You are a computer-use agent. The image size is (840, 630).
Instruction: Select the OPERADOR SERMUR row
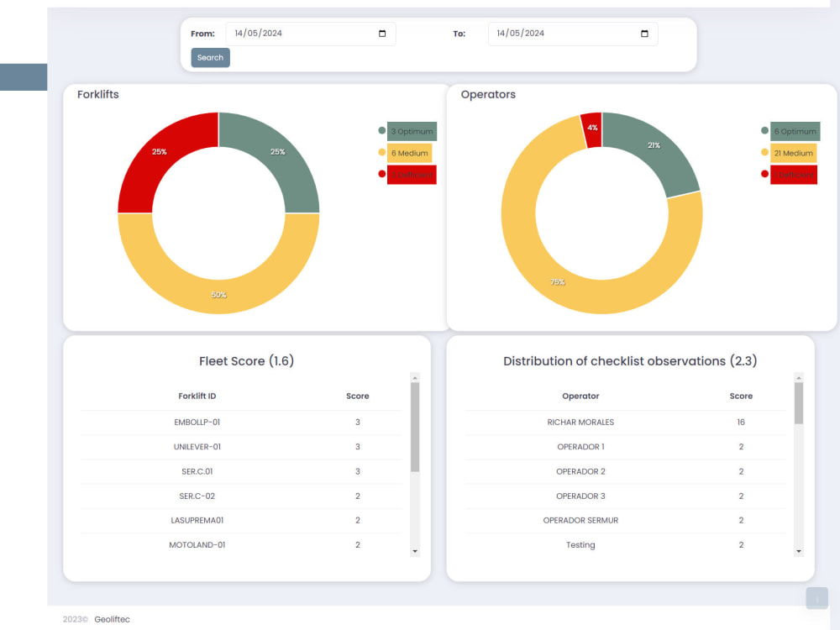pos(625,520)
